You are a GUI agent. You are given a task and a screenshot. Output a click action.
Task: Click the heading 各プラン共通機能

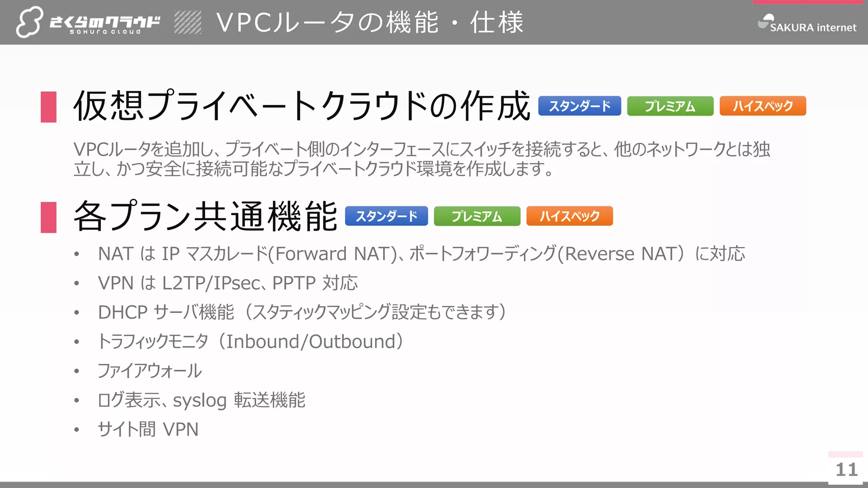coord(205,216)
